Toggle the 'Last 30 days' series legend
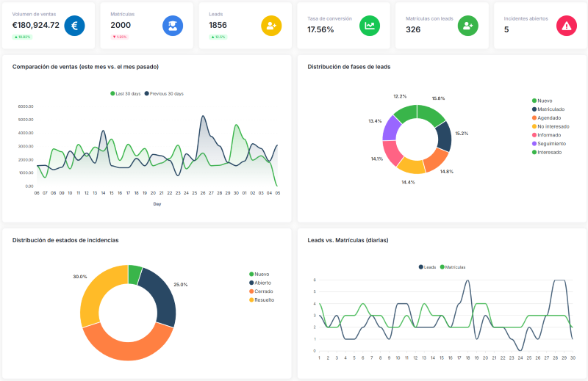The image size is (588, 381). [125, 94]
